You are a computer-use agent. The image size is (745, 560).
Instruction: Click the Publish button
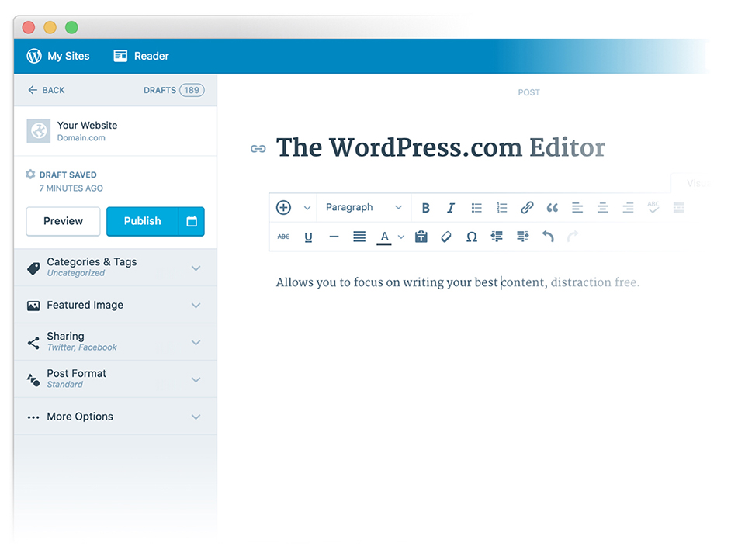coord(142,221)
